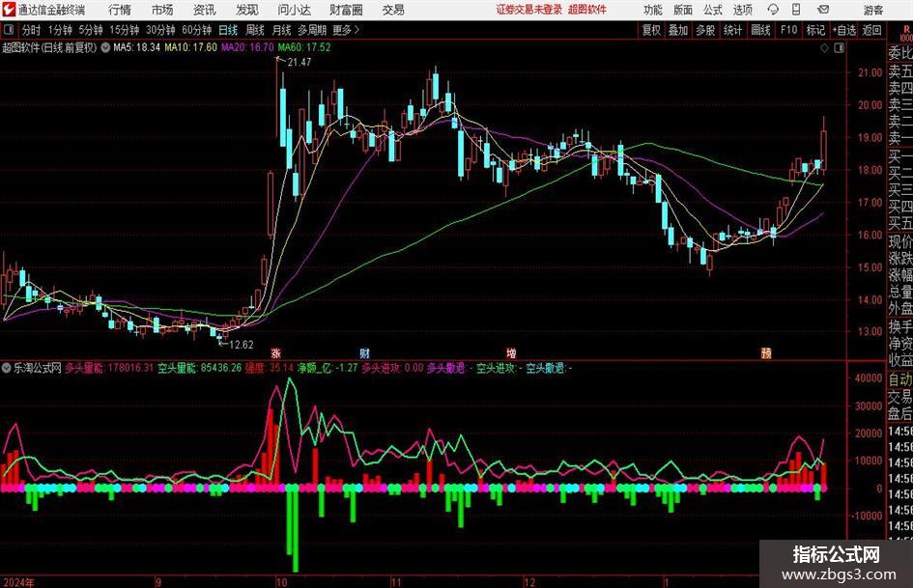Click the 空头量能 indicator value

coord(199,368)
